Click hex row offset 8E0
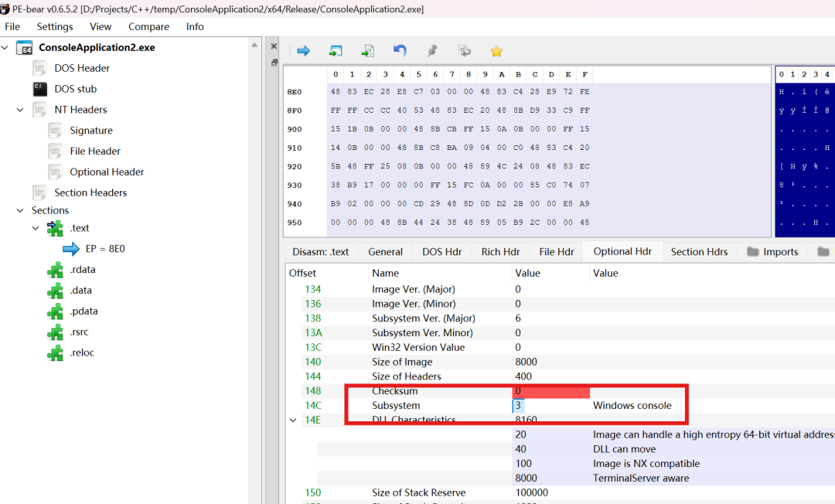The height and width of the screenshot is (504, 835). pyautogui.click(x=295, y=91)
